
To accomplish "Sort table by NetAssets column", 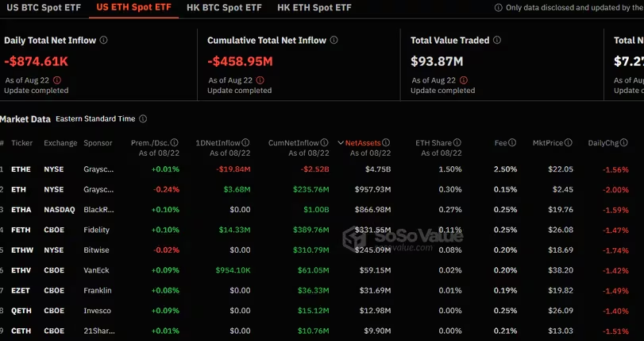I will [367, 143].
